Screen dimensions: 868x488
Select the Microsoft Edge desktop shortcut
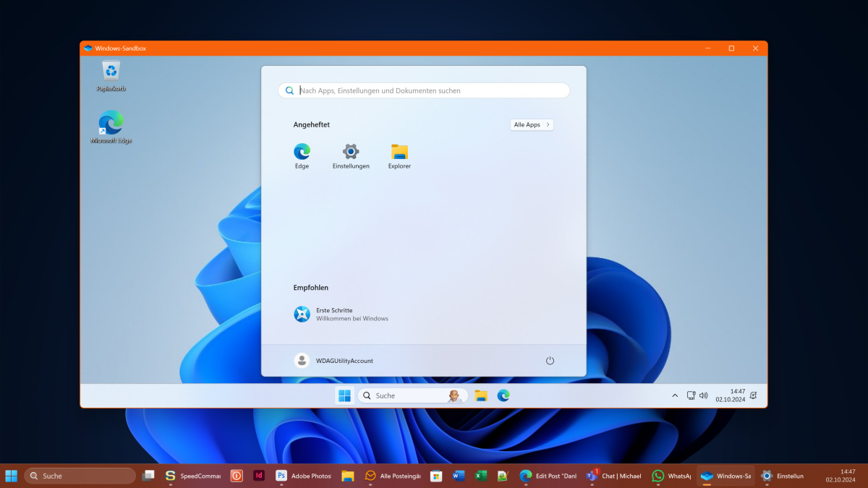[111, 124]
